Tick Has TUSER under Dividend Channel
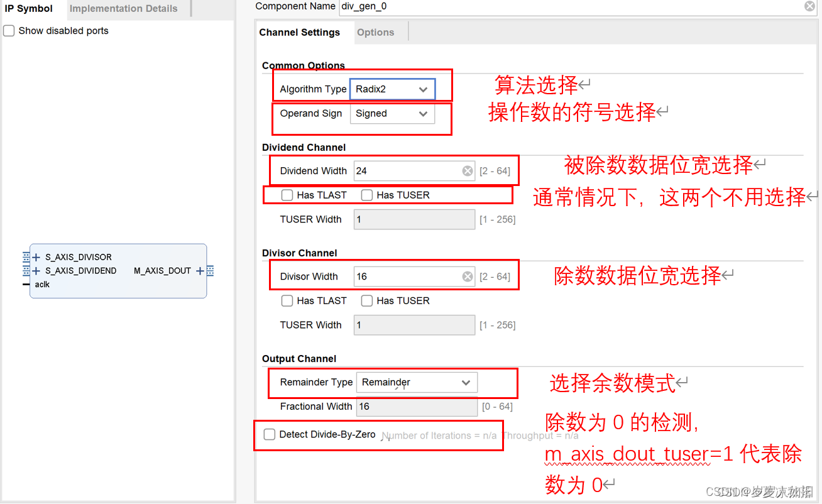Viewport: 822px width, 504px height. click(367, 195)
